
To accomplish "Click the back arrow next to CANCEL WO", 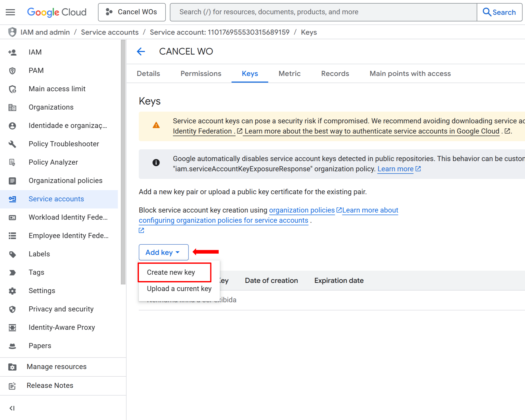I will (x=141, y=51).
